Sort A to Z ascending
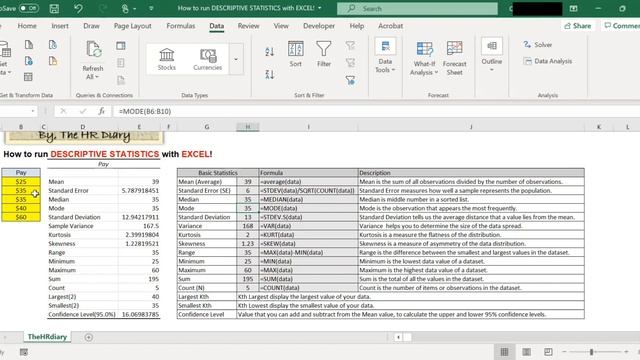Viewport: 640px width, 360px height. point(270,52)
